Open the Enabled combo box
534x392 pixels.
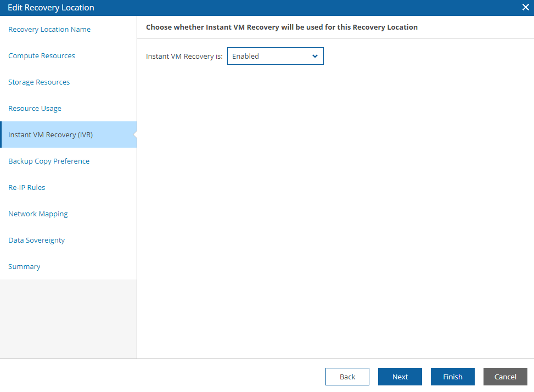click(275, 56)
